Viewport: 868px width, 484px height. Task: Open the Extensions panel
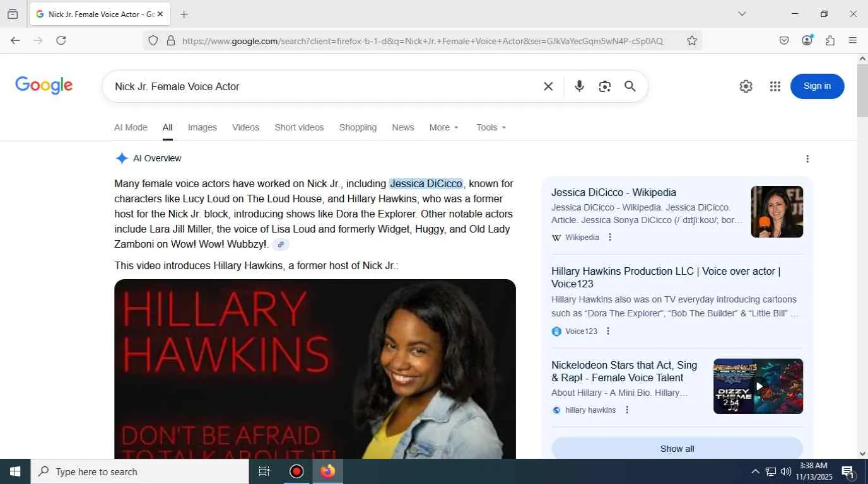coord(830,40)
